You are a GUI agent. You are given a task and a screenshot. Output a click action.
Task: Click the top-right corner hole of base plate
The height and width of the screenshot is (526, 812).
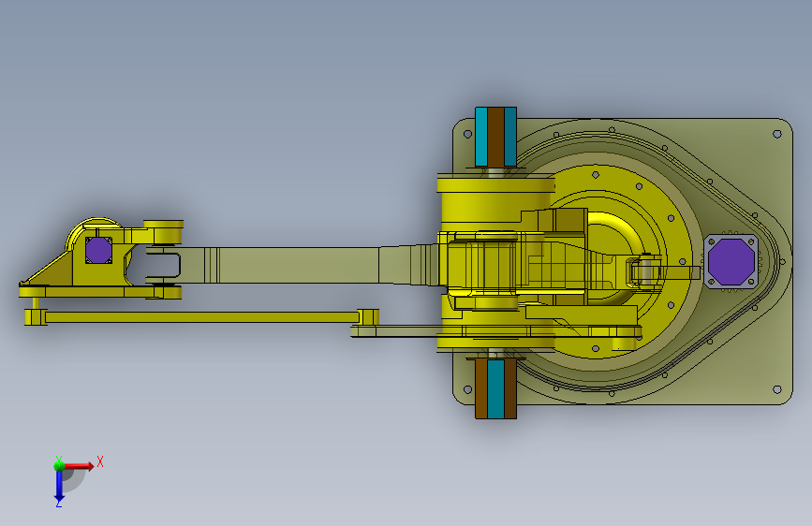pyautogui.click(x=776, y=134)
